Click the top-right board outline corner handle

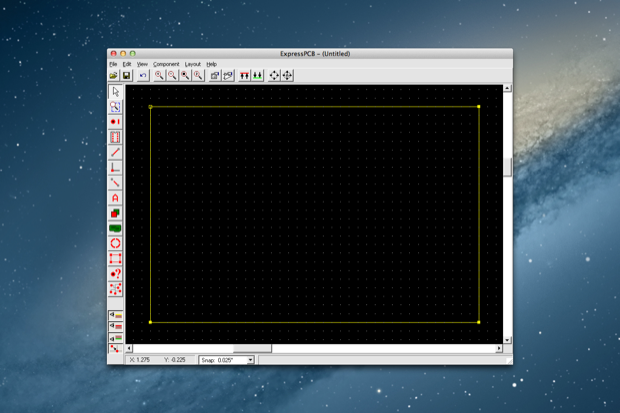[479, 107]
